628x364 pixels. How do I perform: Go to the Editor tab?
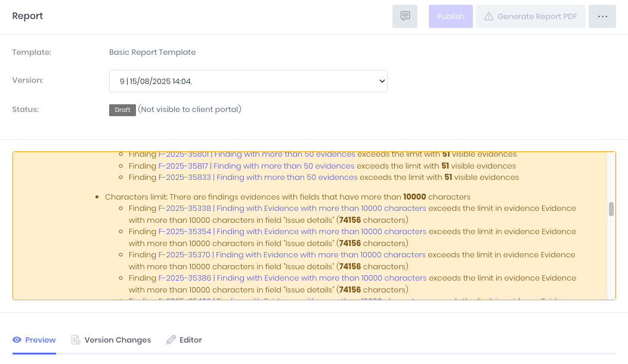(x=184, y=340)
